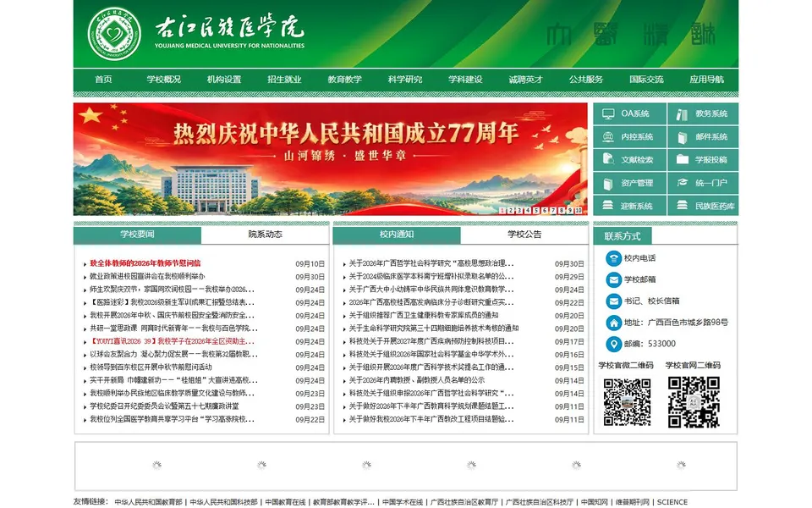
Task: Click friendly link 中国教育在线
Action: tap(285, 502)
